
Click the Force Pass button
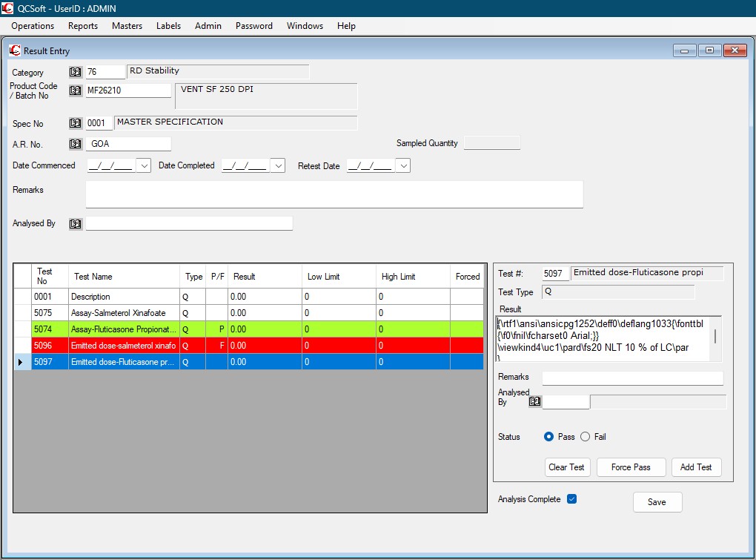pos(631,467)
